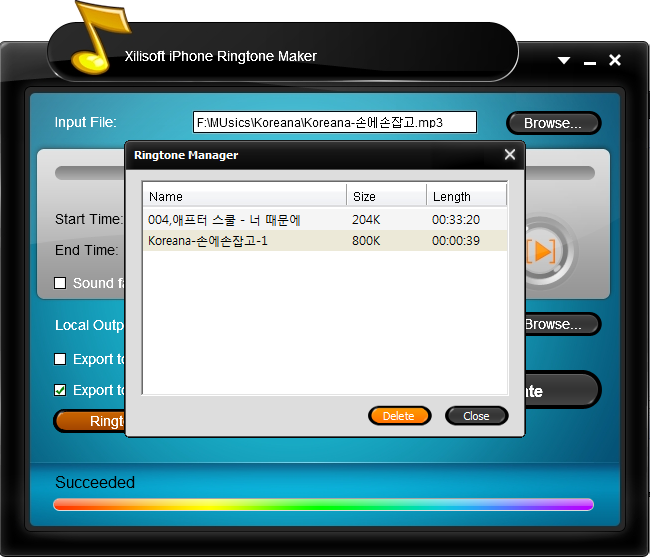This screenshot has width=650, height=557.
Task: Click the 00:33:20 length cell
Action: (456, 219)
